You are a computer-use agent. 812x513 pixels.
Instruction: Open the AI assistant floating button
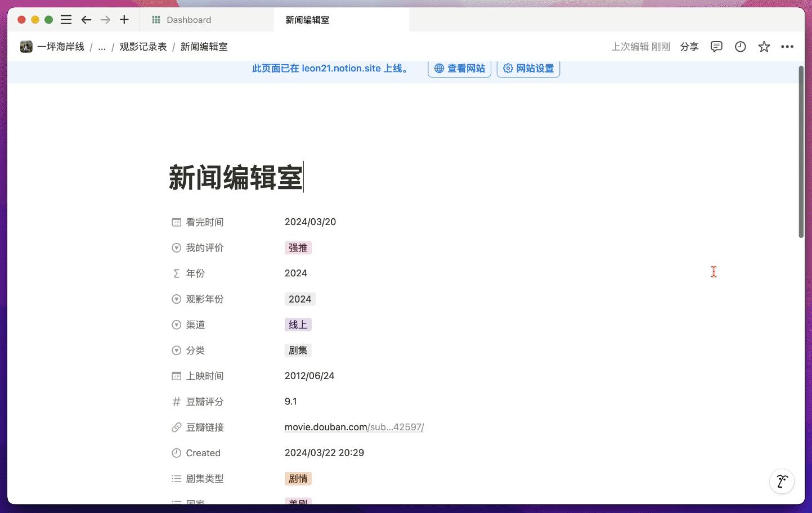(782, 481)
